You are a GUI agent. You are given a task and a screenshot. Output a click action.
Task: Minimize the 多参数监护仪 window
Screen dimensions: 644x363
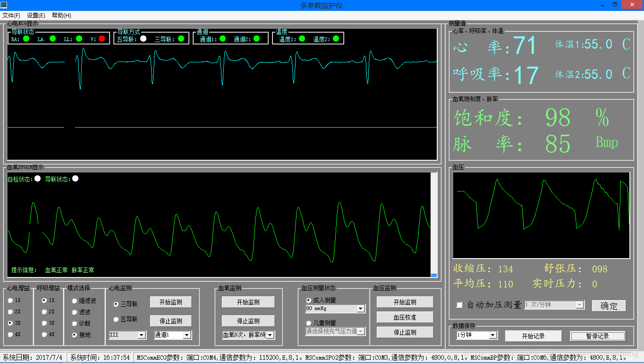(x=602, y=5)
